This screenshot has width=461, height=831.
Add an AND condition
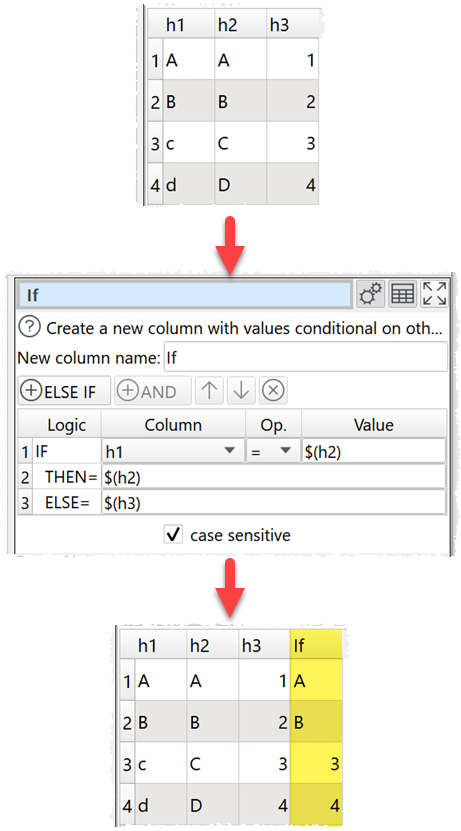[153, 391]
